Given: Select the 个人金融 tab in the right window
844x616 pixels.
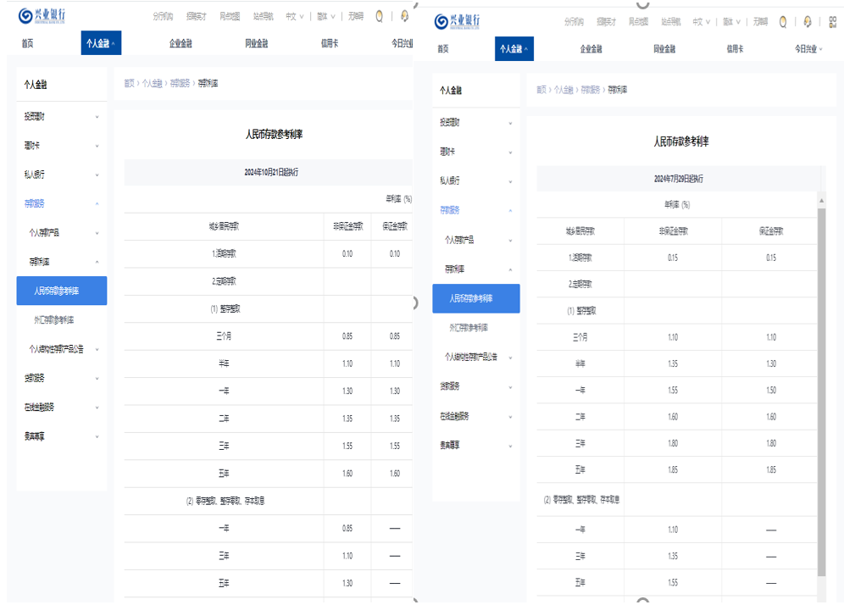Looking at the screenshot, I should click(x=514, y=49).
